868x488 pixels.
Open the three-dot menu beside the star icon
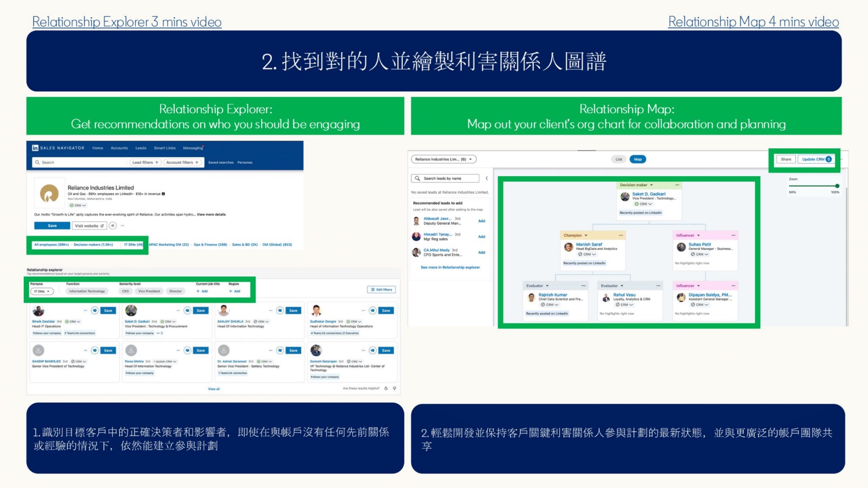tap(123, 226)
